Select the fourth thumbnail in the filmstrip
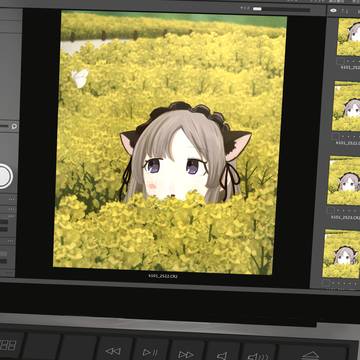Screen dimensions: 360x360 tap(342, 255)
